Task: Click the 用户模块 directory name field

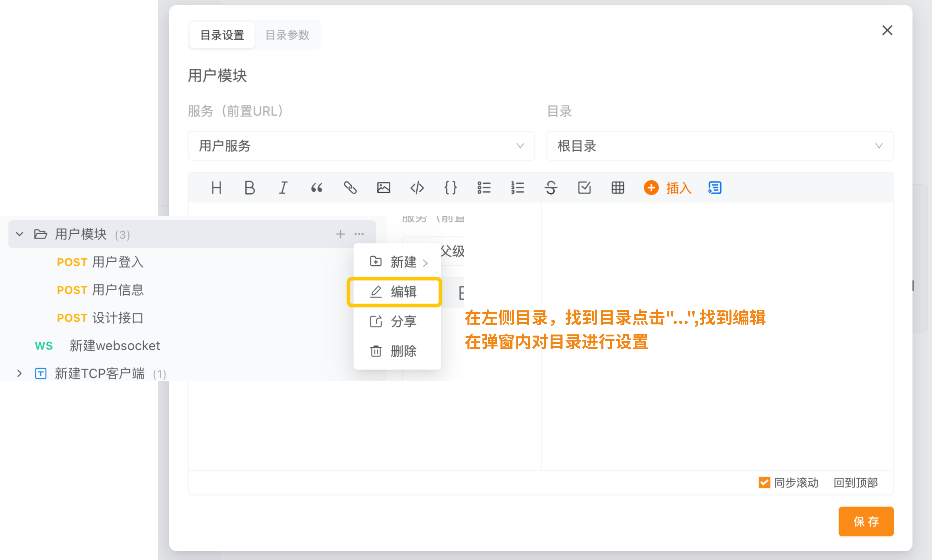Action: click(x=217, y=75)
